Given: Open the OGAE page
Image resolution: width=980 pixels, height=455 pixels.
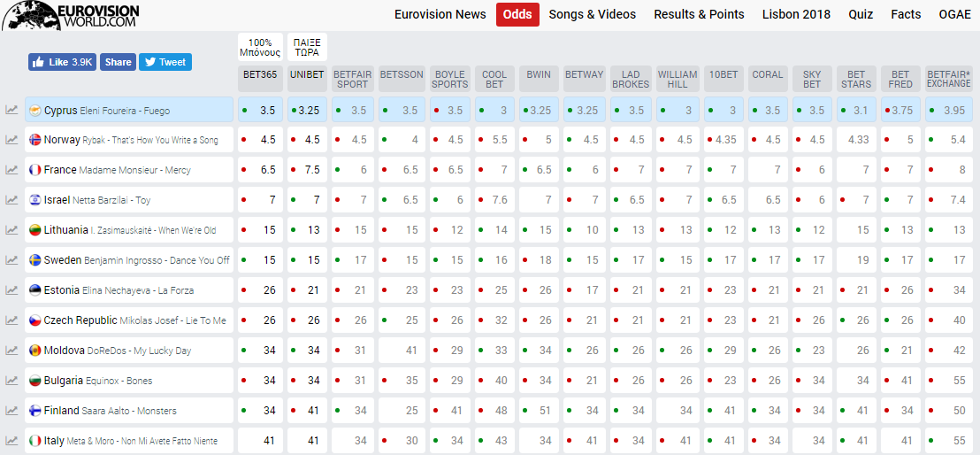Looking at the screenshot, I should pyautogui.click(x=954, y=14).
